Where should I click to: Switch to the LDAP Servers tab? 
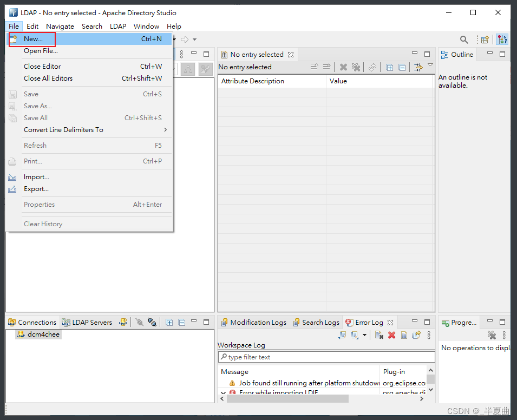(x=87, y=323)
